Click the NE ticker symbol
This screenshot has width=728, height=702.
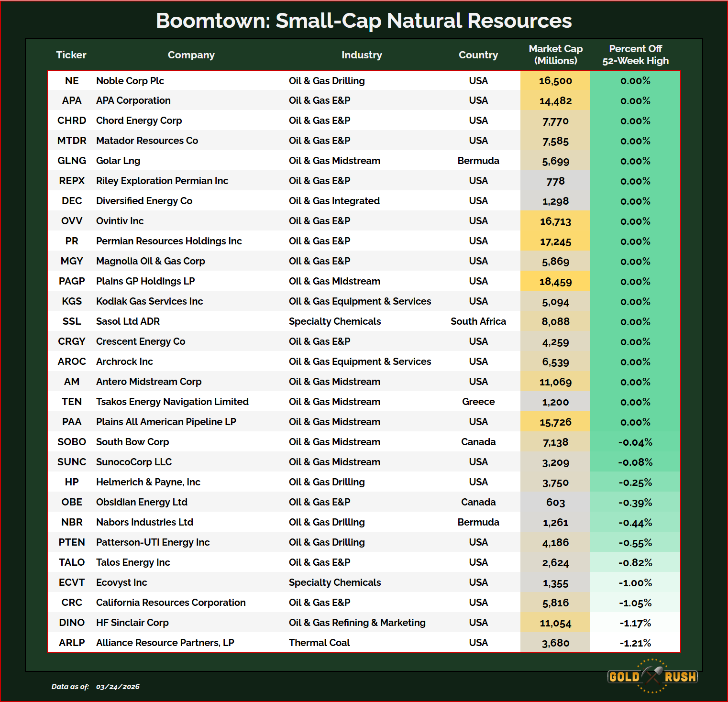coord(72,81)
